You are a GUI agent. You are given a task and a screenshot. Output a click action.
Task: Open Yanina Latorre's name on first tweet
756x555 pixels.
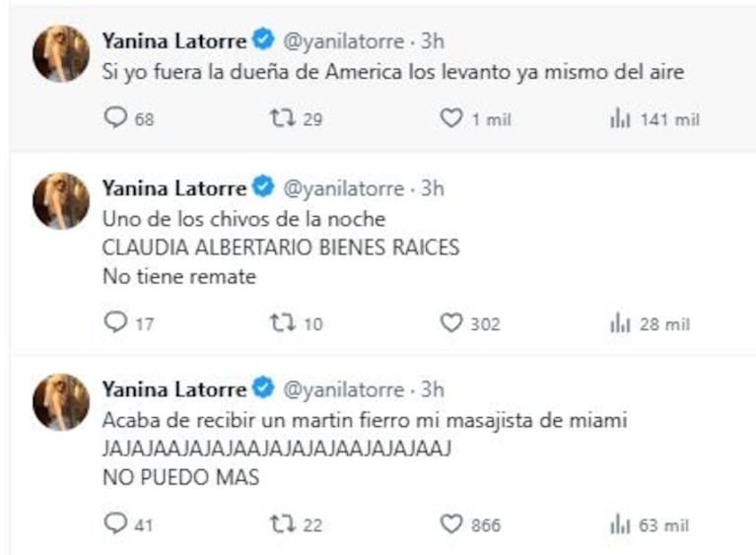(x=173, y=40)
